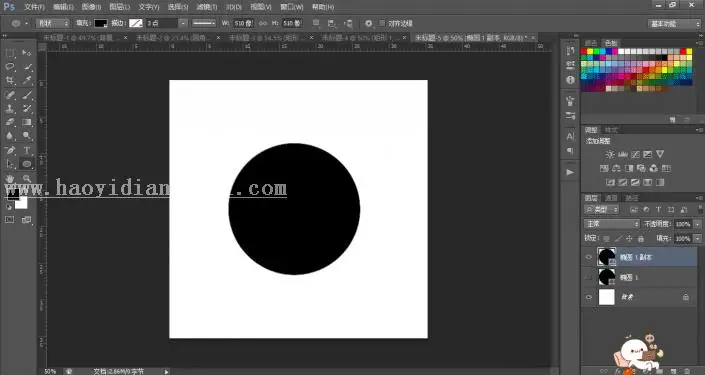Screen dimensions: 705x375
Task: Toggle Quick Mask mode icon
Action: click(x=9, y=219)
